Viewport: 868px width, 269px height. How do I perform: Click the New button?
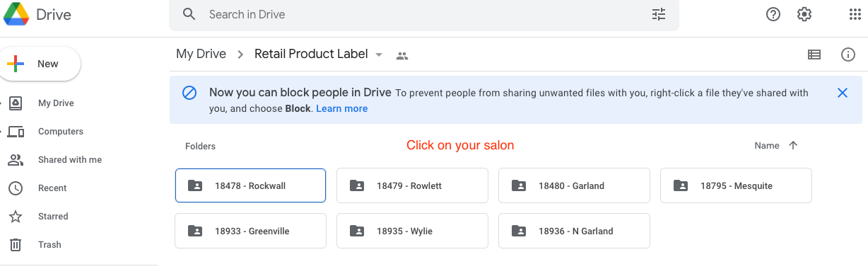[40, 64]
